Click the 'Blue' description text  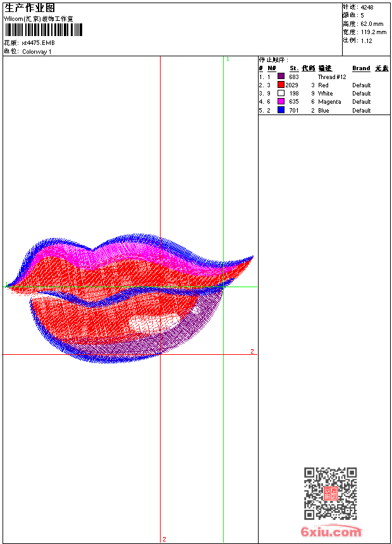(323, 111)
